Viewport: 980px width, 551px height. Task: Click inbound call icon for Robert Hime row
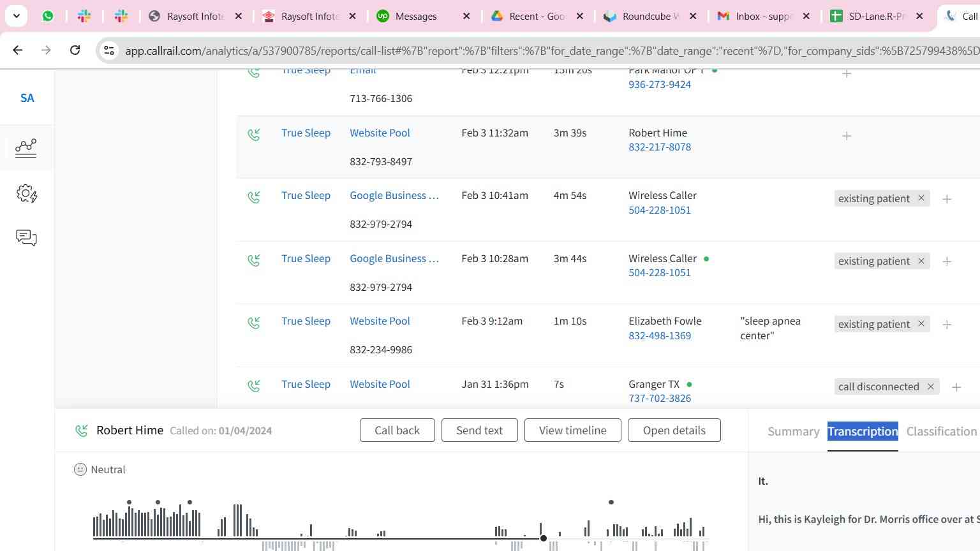[254, 135]
